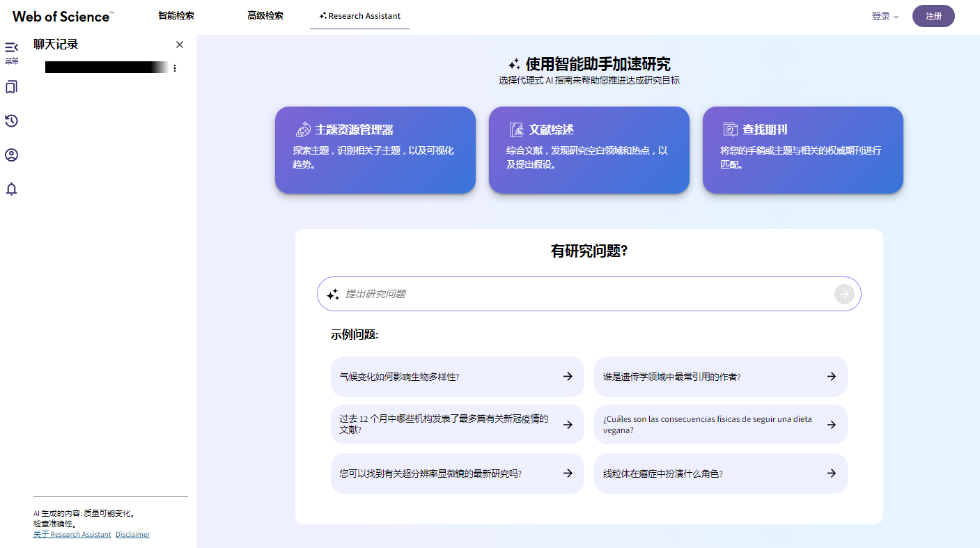Image resolution: width=980 pixels, height=548 pixels.
Task: Open the user profile icon in sidebar
Action: click(x=11, y=155)
